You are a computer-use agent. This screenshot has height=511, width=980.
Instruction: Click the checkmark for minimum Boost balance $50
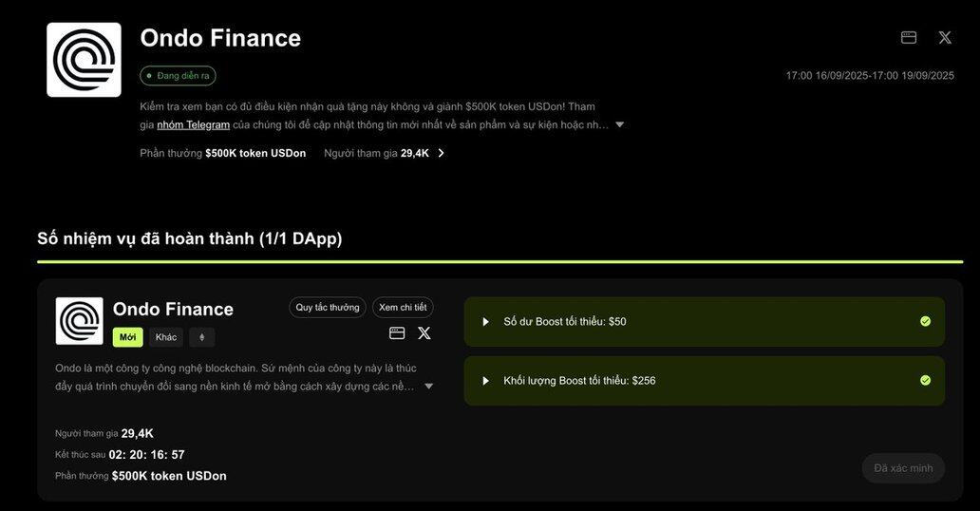(x=925, y=321)
